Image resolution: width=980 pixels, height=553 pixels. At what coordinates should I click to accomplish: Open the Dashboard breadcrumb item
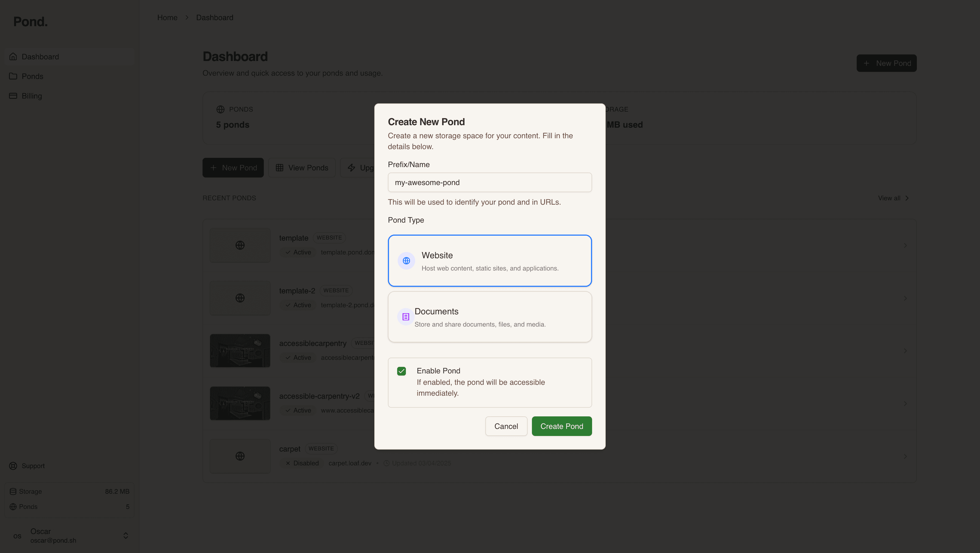click(215, 17)
